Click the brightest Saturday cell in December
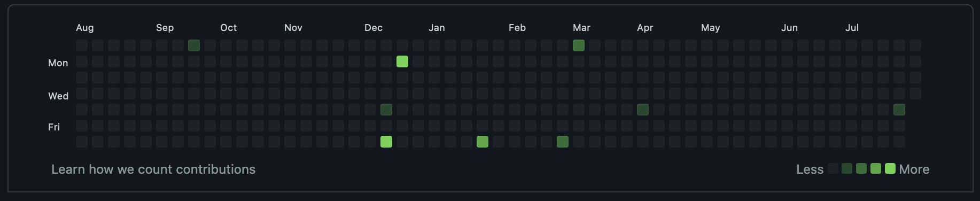The width and height of the screenshot is (980, 201). [x=386, y=142]
